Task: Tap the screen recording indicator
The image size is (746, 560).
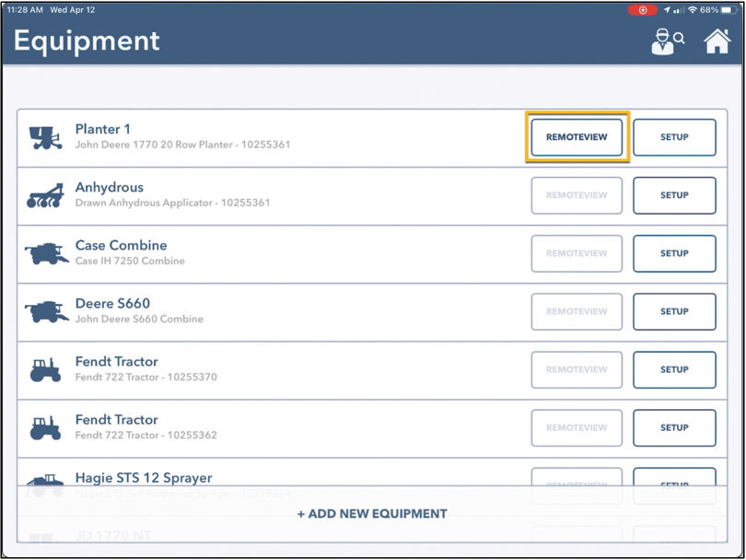Action: click(x=642, y=10)
